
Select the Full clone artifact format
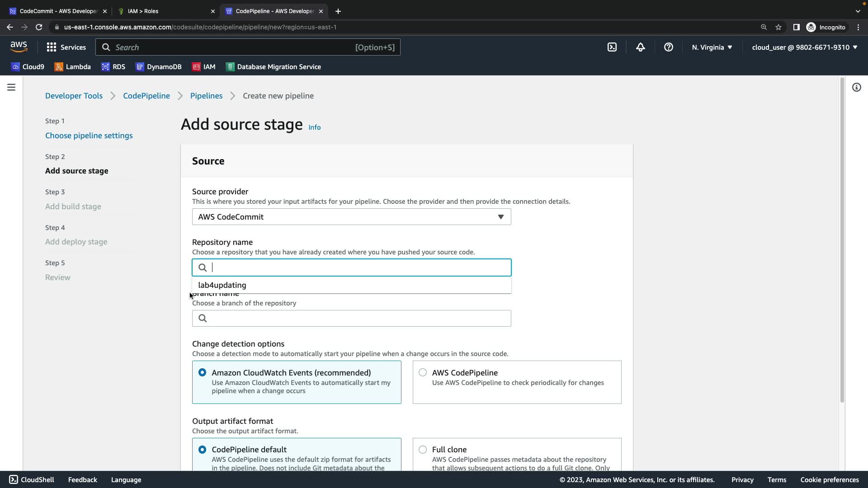point(423,449)
